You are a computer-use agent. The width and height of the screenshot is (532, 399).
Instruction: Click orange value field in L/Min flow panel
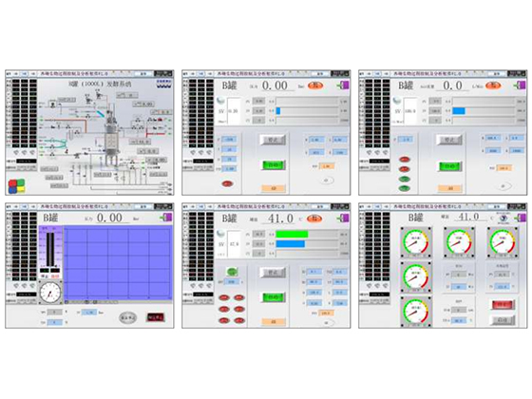pyautogui.click(x=503, y=167)
